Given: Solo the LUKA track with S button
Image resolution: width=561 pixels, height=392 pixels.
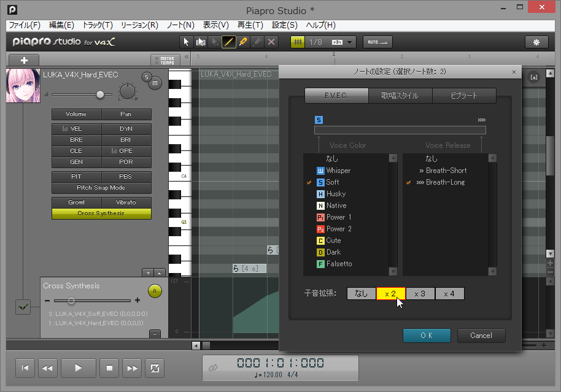Looking at the screenshot, I should coord(146,77).
